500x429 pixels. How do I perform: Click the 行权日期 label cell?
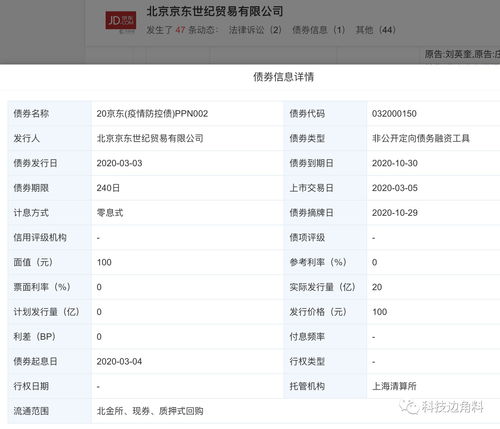point(50,386)
